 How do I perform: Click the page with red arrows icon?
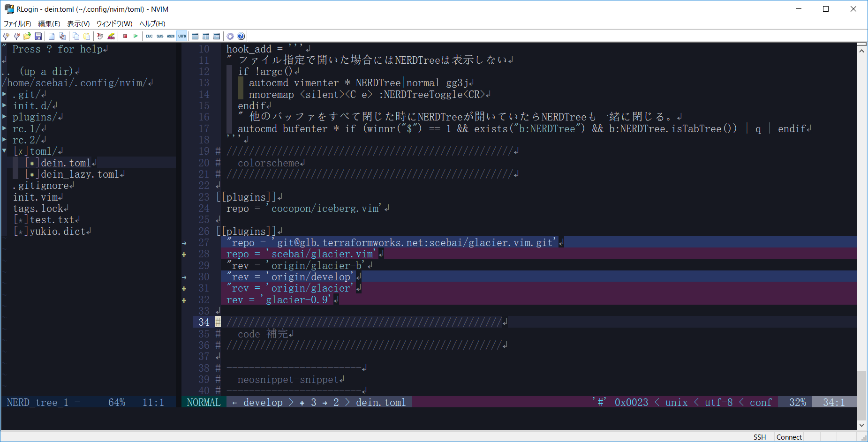[x=62, y=36]
